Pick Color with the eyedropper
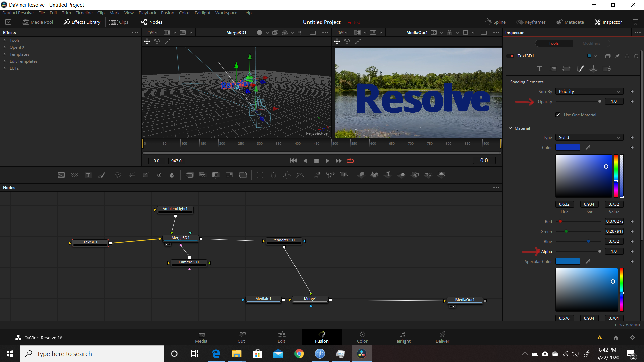644x362 pixels. (x=588, y=147)
